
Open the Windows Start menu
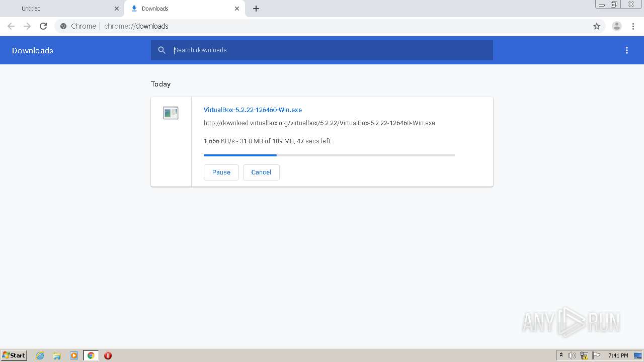(14, 355)
